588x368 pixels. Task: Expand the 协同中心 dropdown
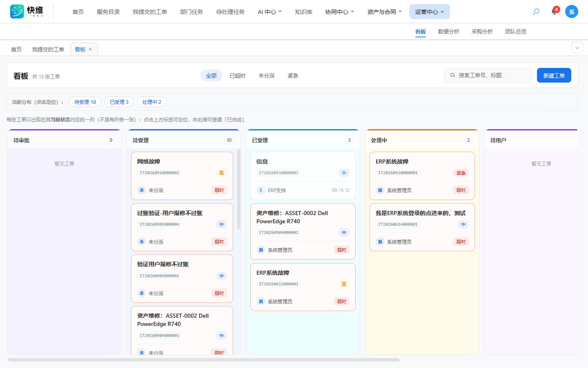click(339, 12)
